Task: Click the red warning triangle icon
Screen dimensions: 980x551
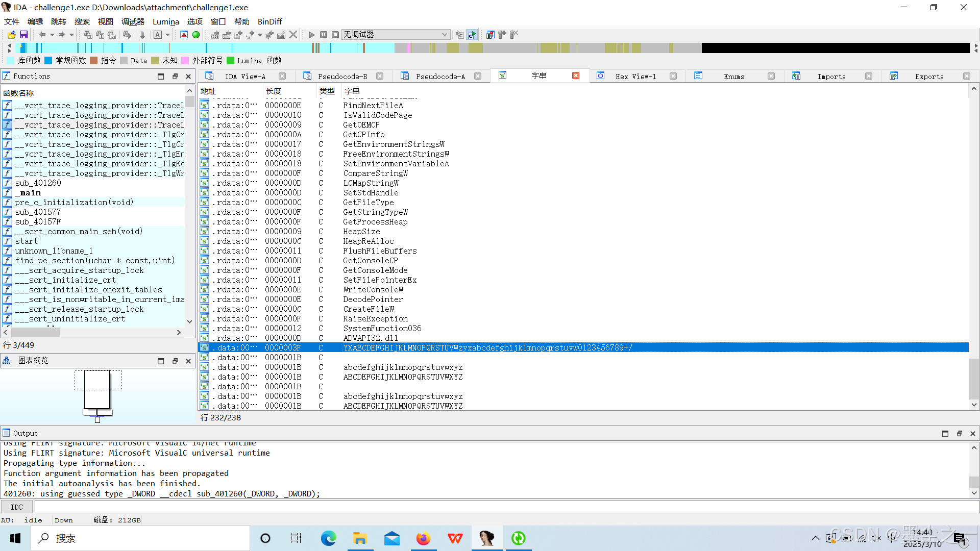Action: coord(184,35)
